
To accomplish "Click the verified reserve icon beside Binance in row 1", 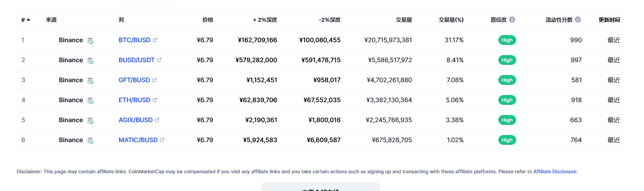I will (90, 40).
